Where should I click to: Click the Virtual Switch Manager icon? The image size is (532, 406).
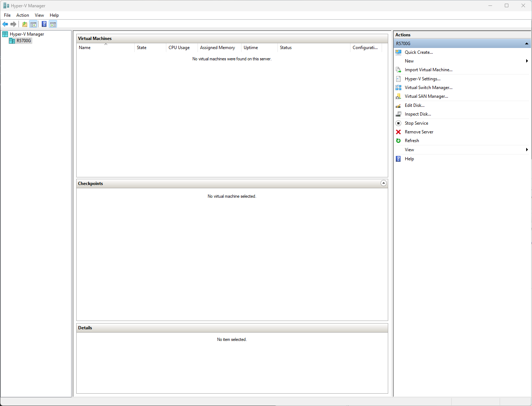[398, 88]
